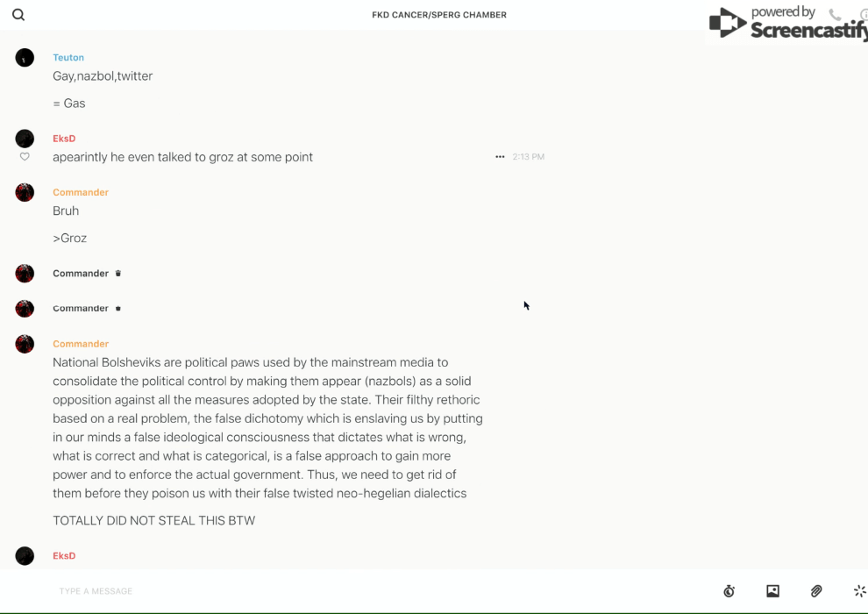Open the conversation search magnifier
This screenshot has height=614, width=868.
click(18, 15)
